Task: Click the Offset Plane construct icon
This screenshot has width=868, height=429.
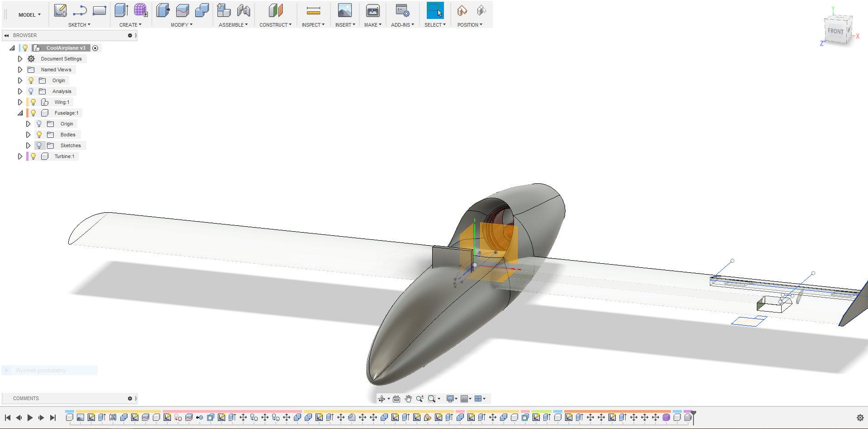Action: pos(275,10)
